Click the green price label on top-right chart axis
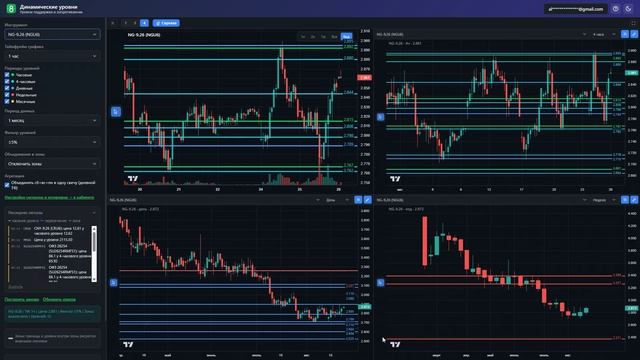The width and height of the screenshot is (640, 360). (632, 73)
